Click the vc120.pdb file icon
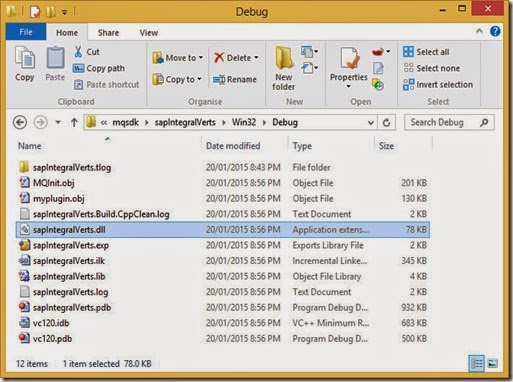This screenshot has height=382, width=513. point(24,338)
